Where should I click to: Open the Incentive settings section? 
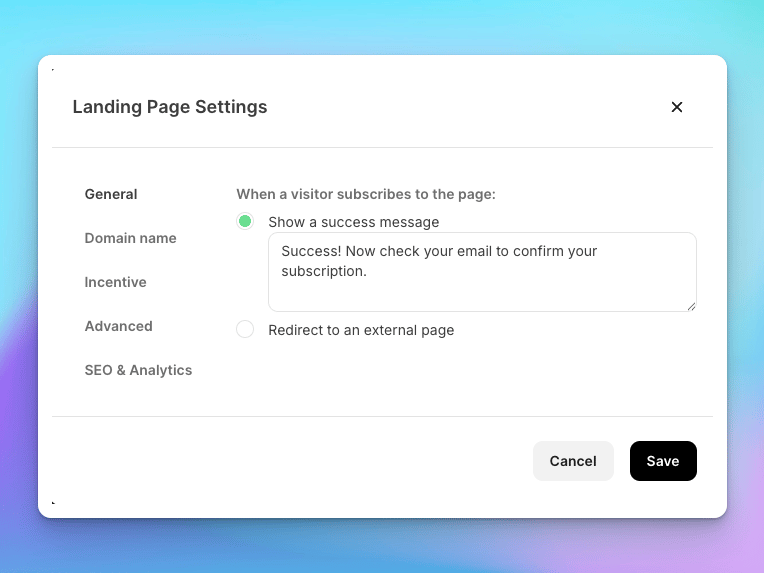115,282
